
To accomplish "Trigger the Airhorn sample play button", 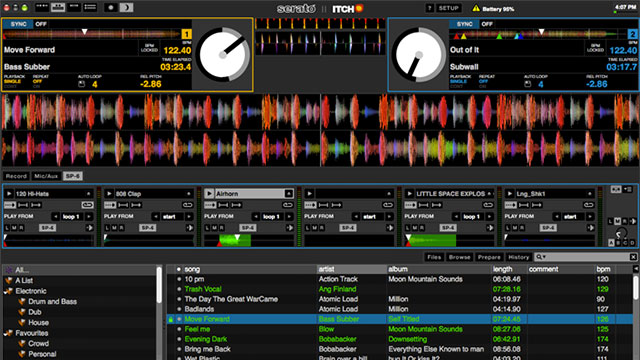I will coord(209,193).
